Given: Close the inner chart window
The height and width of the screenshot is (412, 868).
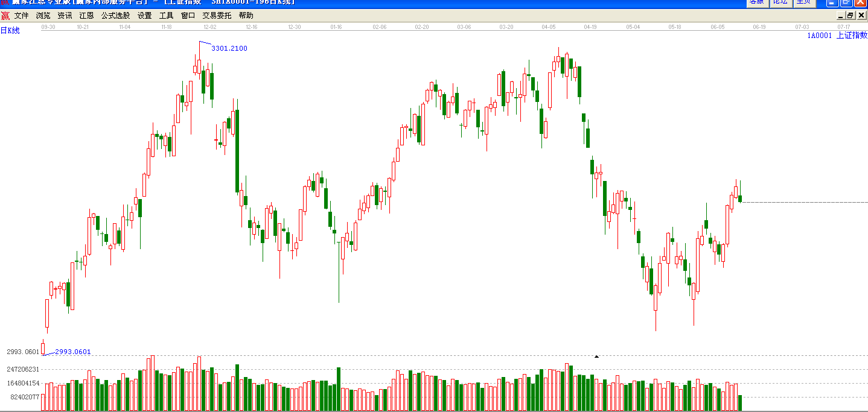Looking at the screenshot, I should [861, 16].
